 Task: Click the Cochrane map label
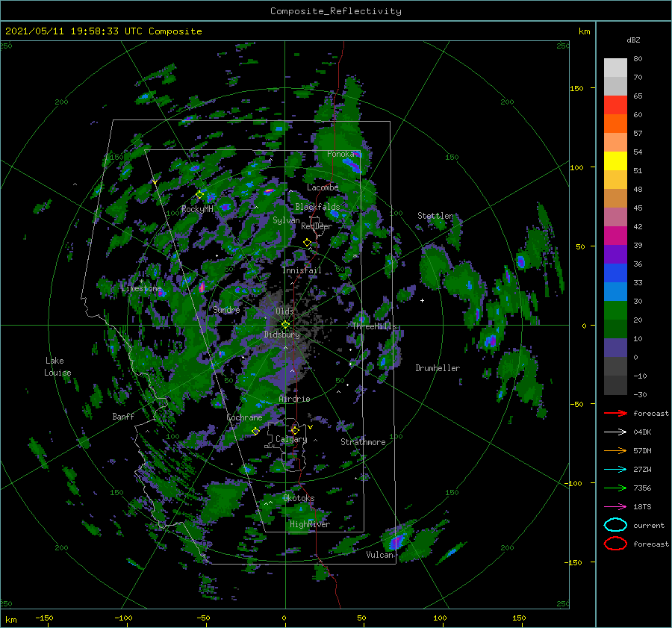point(244,417)
